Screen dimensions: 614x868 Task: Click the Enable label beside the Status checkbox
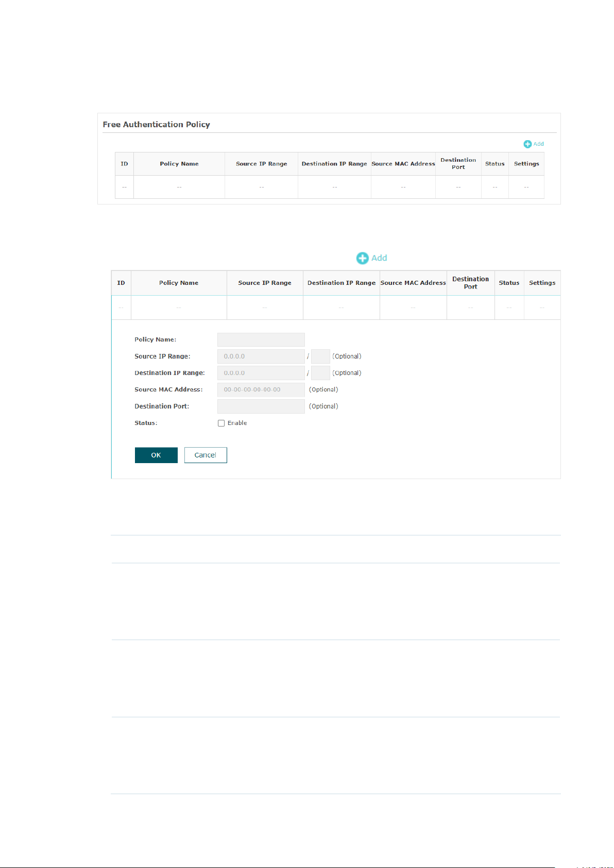(237, 423)
